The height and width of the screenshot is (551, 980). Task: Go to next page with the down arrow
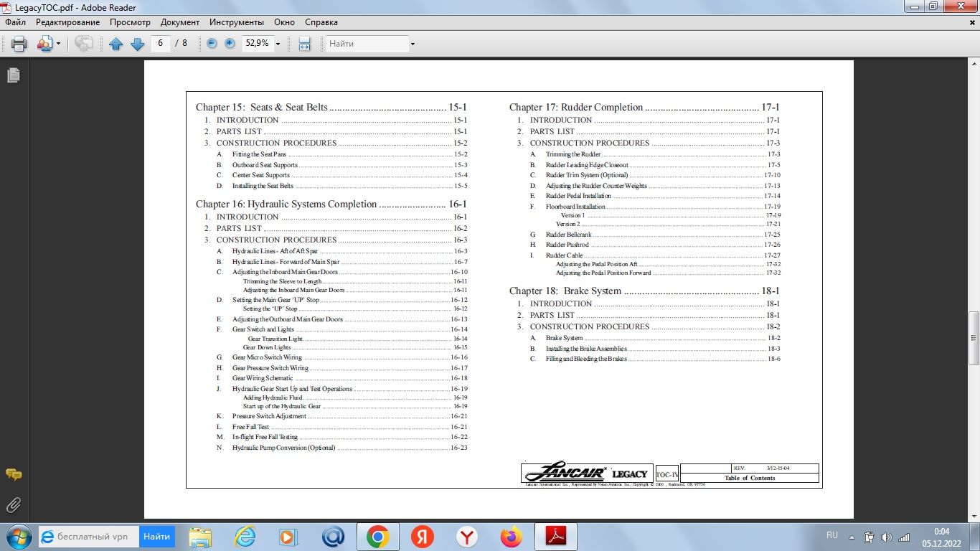click(137, 44)
